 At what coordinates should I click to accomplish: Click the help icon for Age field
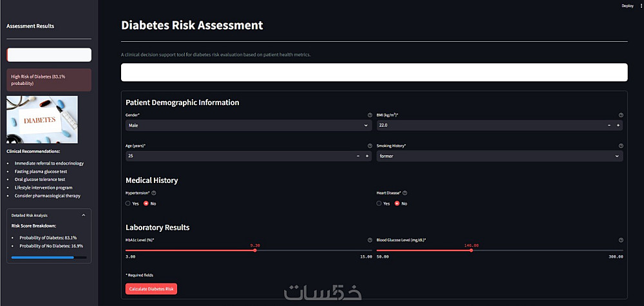(x=370, y=146)
